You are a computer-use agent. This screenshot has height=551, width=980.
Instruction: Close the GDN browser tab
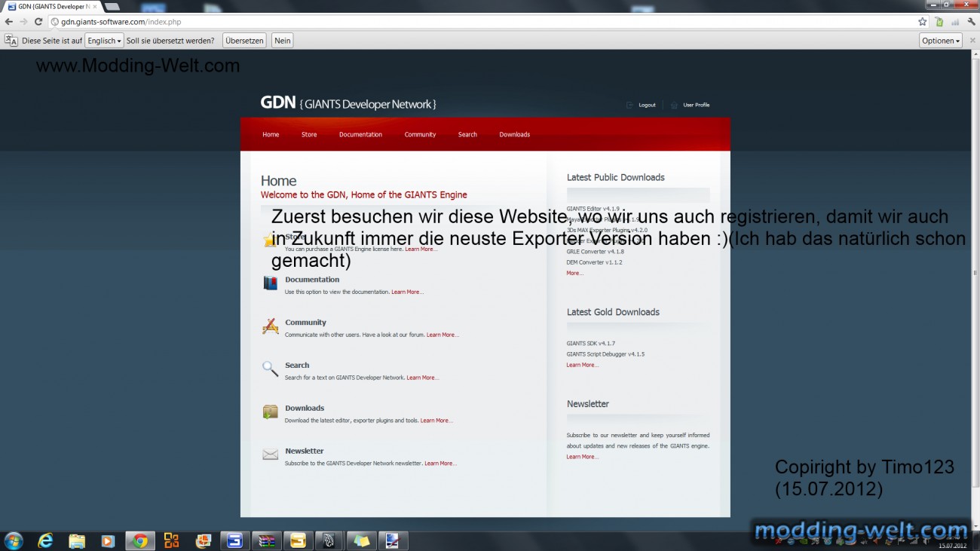(94, 6)
